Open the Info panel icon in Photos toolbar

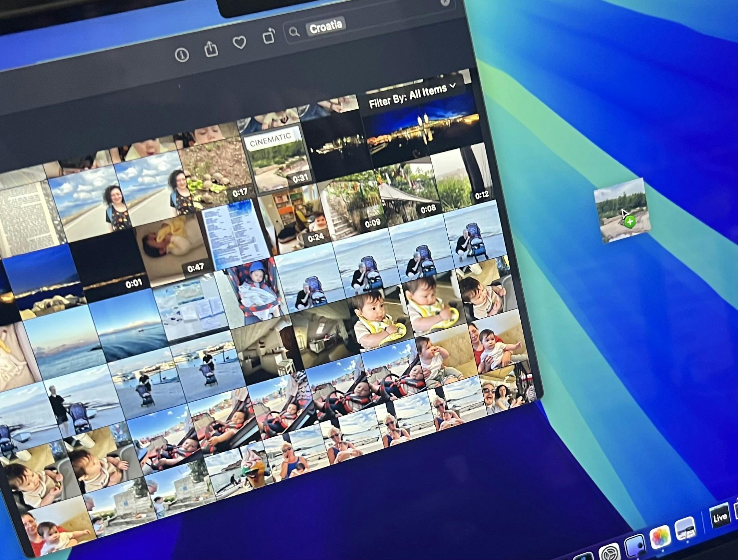click(x=182, y=54)
